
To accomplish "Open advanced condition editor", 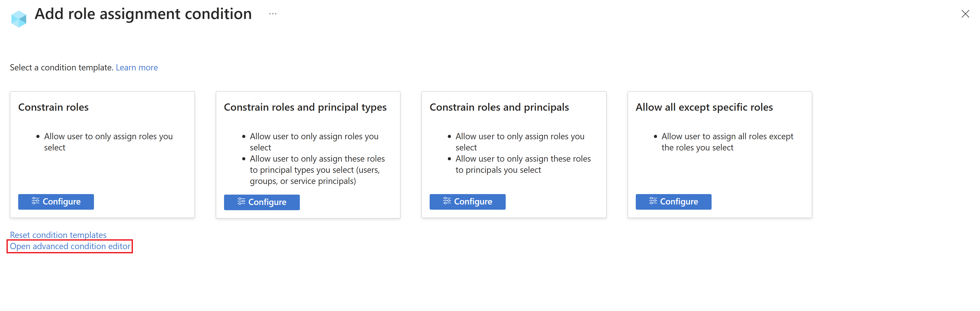I will click(70, 246).
